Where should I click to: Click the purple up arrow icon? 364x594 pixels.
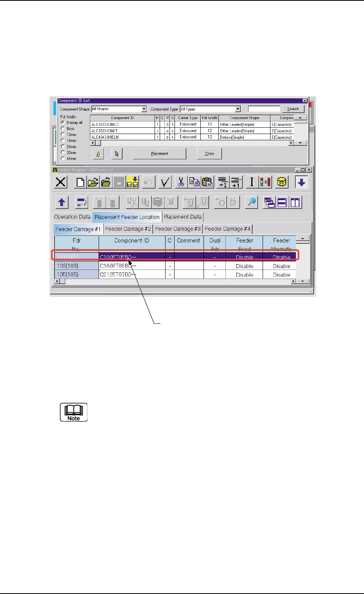pos(62,202)
